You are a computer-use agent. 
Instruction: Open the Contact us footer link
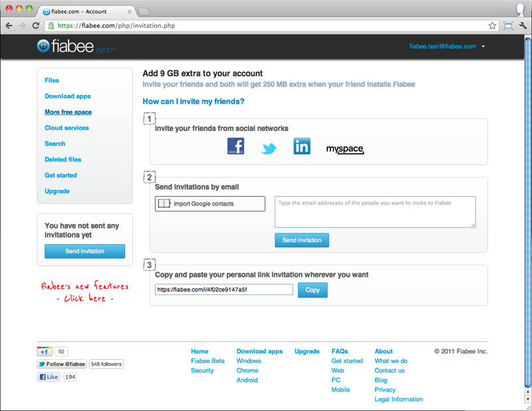pos(390,370)
